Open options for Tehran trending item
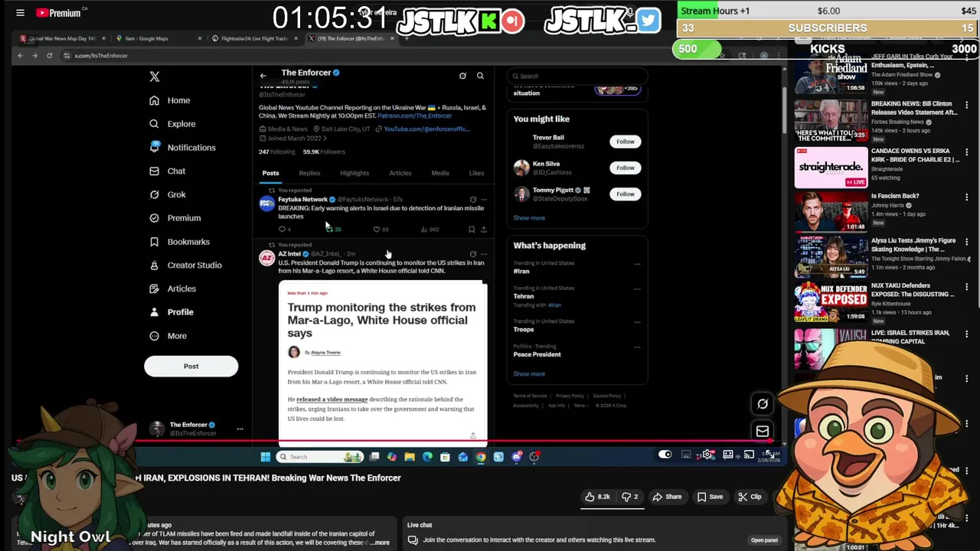 [x=637, y=289]
